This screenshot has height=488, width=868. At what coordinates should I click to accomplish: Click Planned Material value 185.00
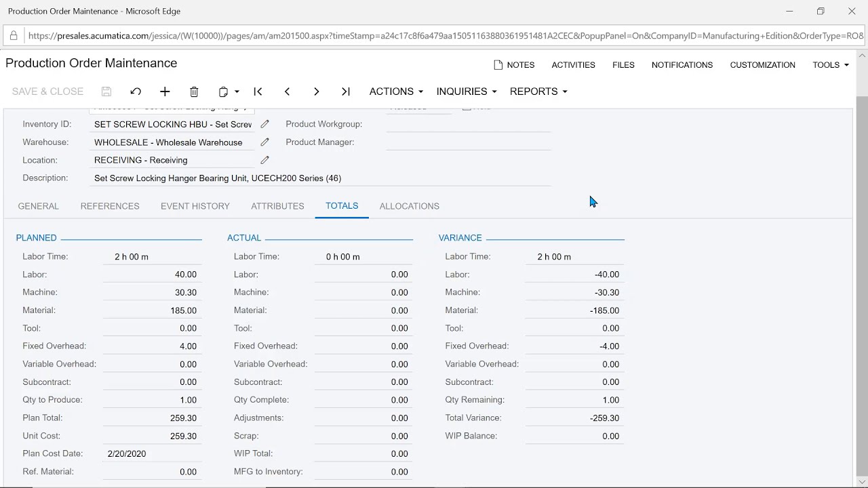[x=153, y=310]
